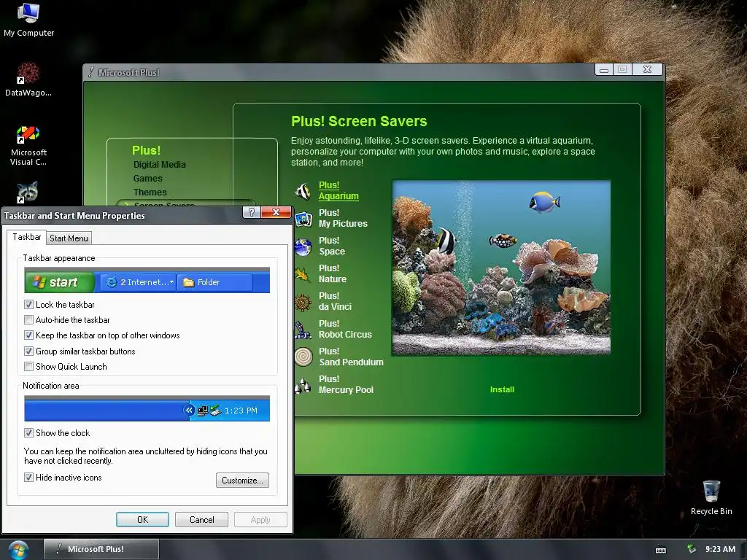Select the Plus! Nature screen saver text
The height and width of the screenshot is (560, 747).
coord(333,273)
